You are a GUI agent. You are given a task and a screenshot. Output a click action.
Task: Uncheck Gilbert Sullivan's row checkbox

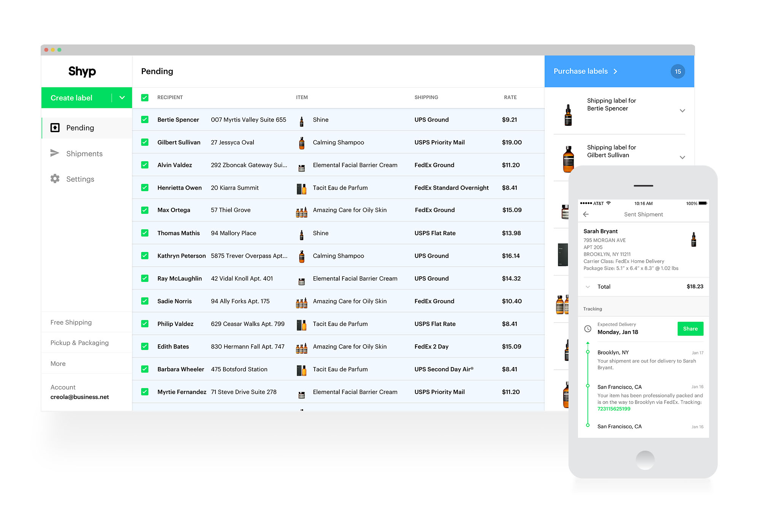[x=145, y=142]
